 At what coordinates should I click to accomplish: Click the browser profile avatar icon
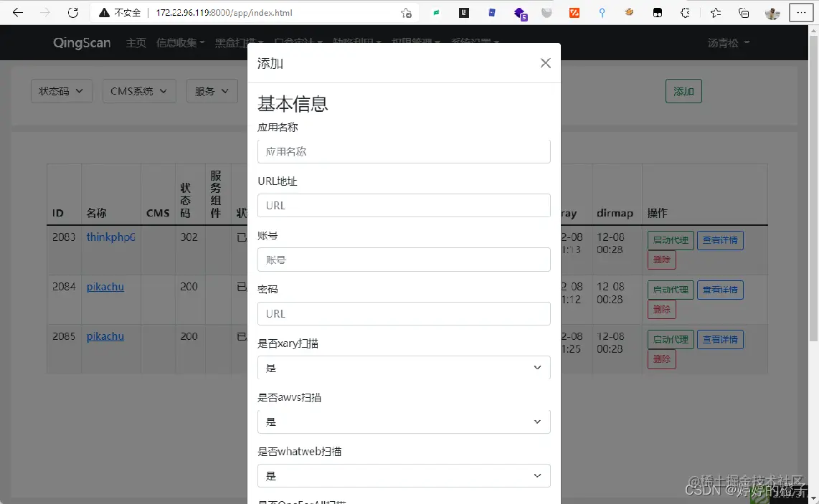772,12
